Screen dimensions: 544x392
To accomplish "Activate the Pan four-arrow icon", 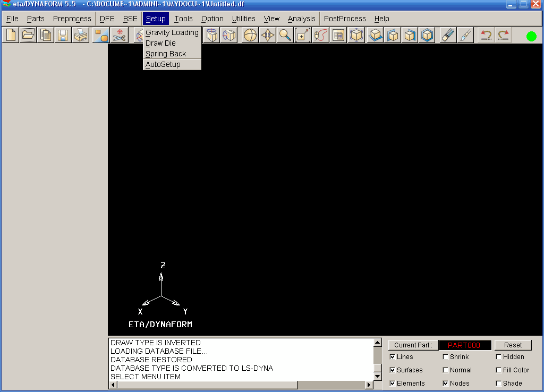I will [x=268, y=35].
